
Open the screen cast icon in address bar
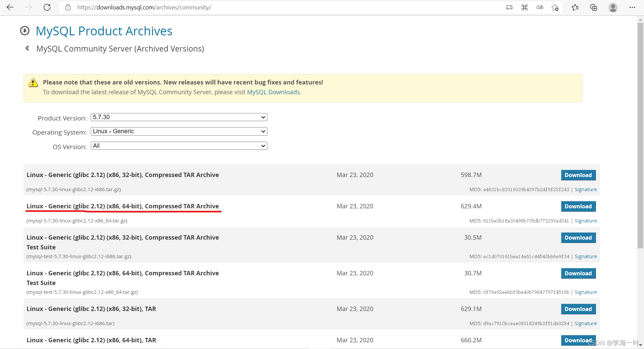pyautogui.click(x=509, y=7)
